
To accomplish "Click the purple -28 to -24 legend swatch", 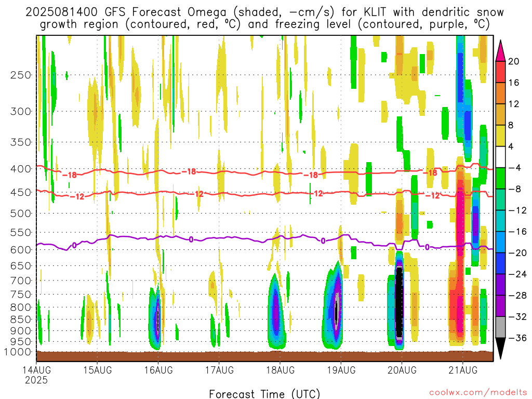I will [x=500, y=285].
